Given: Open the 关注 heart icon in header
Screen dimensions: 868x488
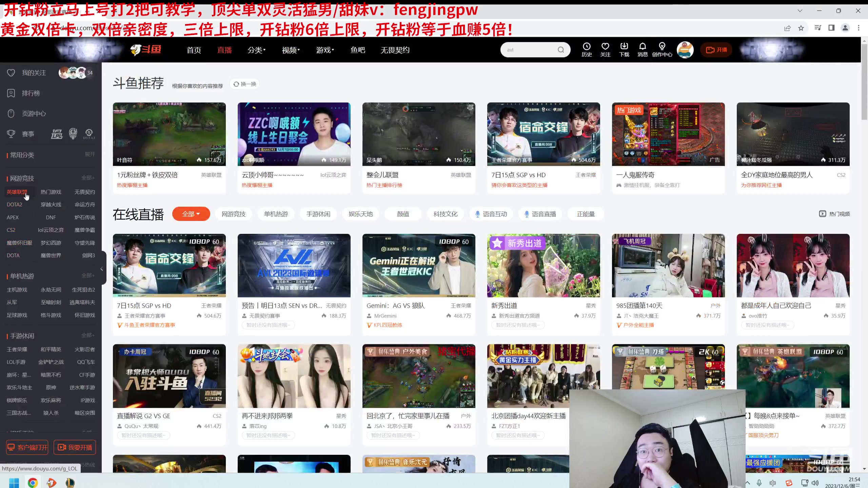Looking at the screenshot, I should pyautogui.click(x=605, y=49).
